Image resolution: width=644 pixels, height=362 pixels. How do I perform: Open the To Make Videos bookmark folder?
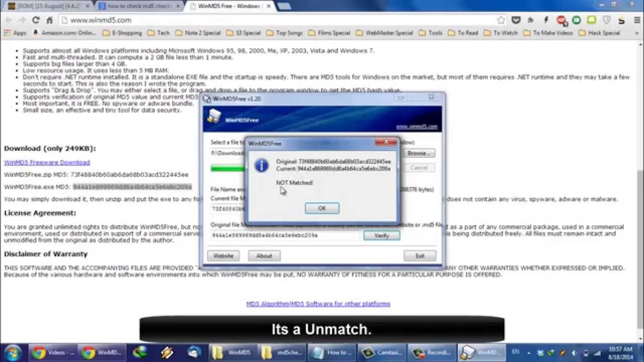coord(548,33)
